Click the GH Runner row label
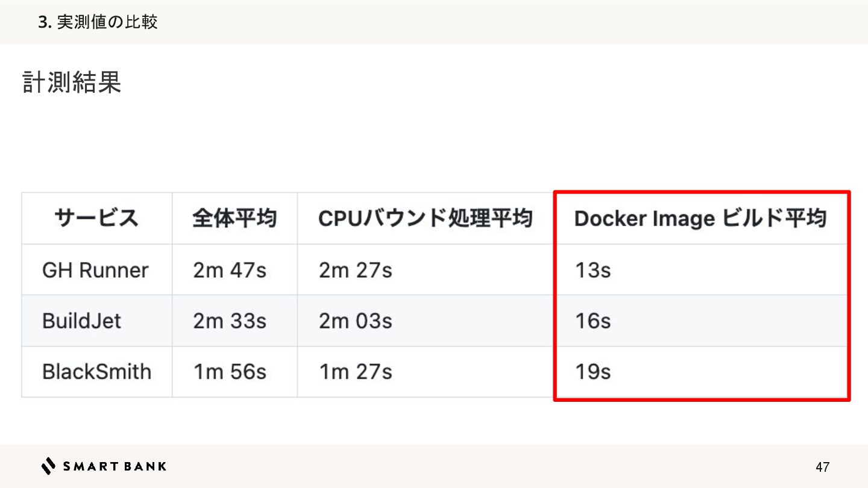The width and height of the screenshot is (868, 488). click(95, 270)
